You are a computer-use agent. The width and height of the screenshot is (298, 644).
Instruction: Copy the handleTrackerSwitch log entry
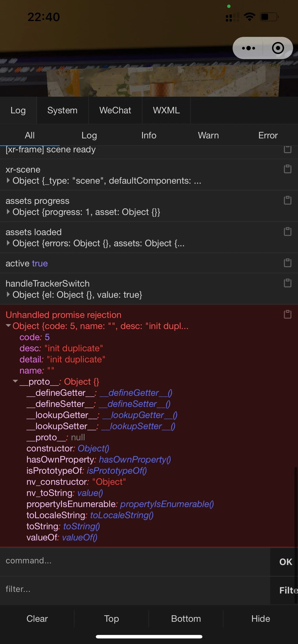point(288,283)
